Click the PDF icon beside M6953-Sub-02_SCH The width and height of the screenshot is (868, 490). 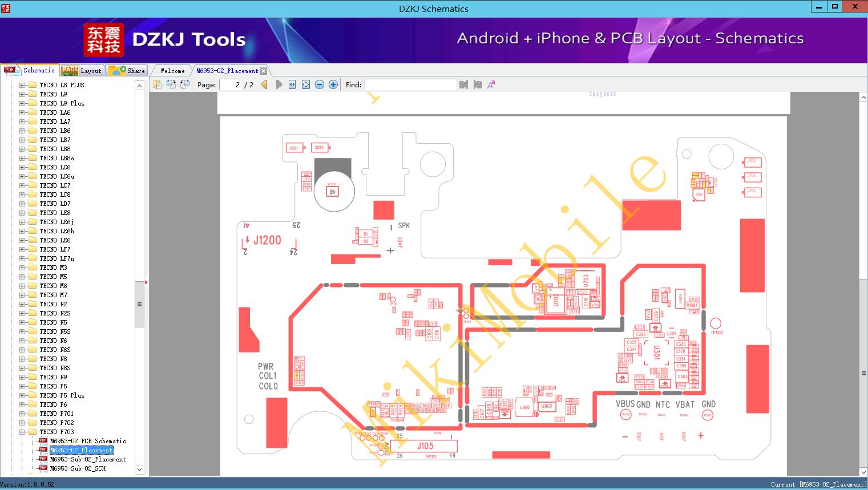point(43,468)
